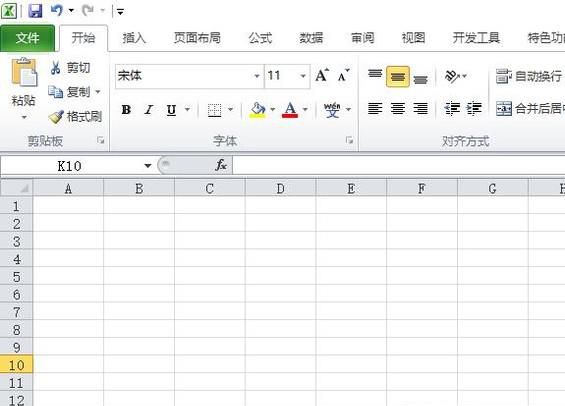Click the Excel application icon
The height and width of the screenshot is (406, 565).
pyautogui.click(x=9, y=11)
